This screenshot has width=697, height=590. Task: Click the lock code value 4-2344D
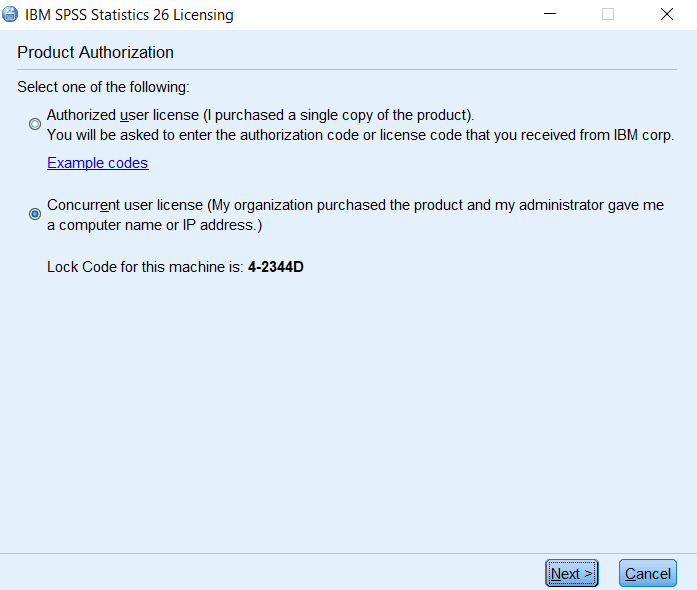[276, 267]
